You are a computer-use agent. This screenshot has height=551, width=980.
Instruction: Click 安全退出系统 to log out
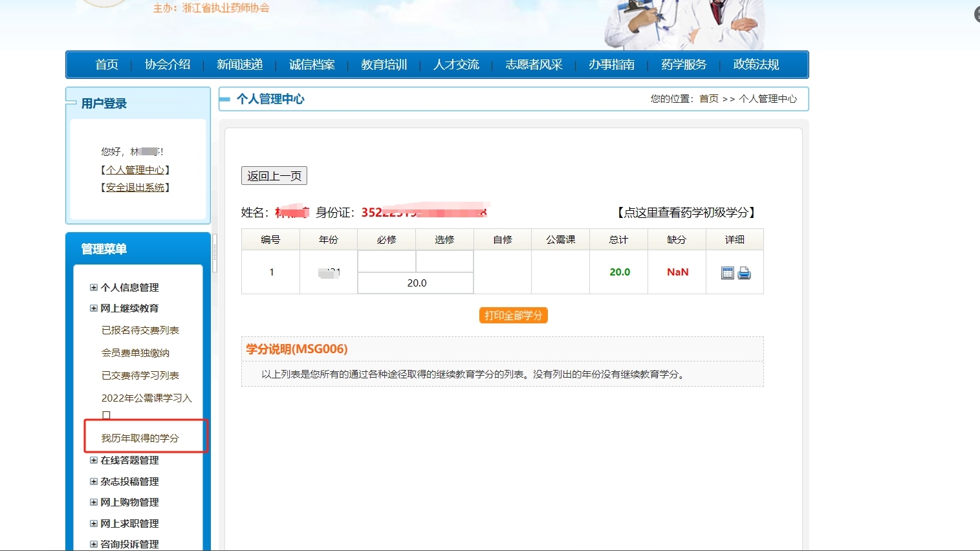click(x=135, y=188)
